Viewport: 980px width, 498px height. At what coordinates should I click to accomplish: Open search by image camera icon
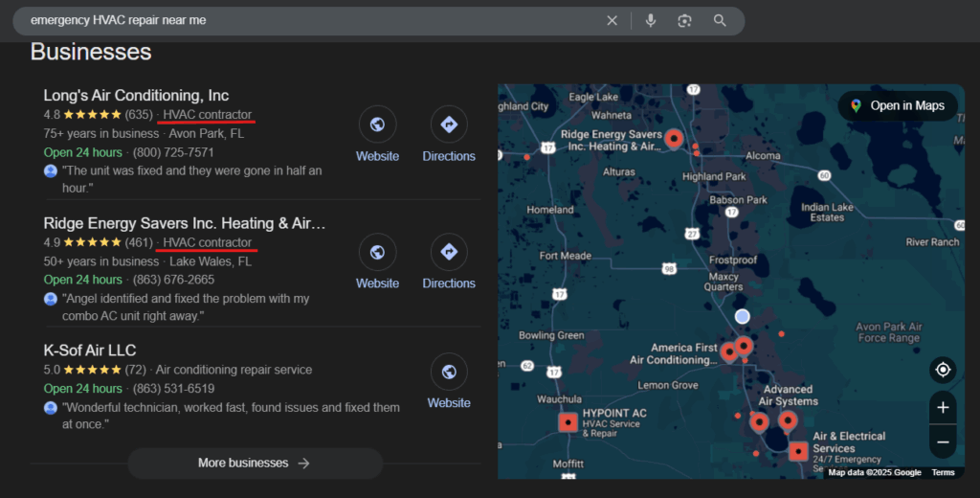(684, 21)
